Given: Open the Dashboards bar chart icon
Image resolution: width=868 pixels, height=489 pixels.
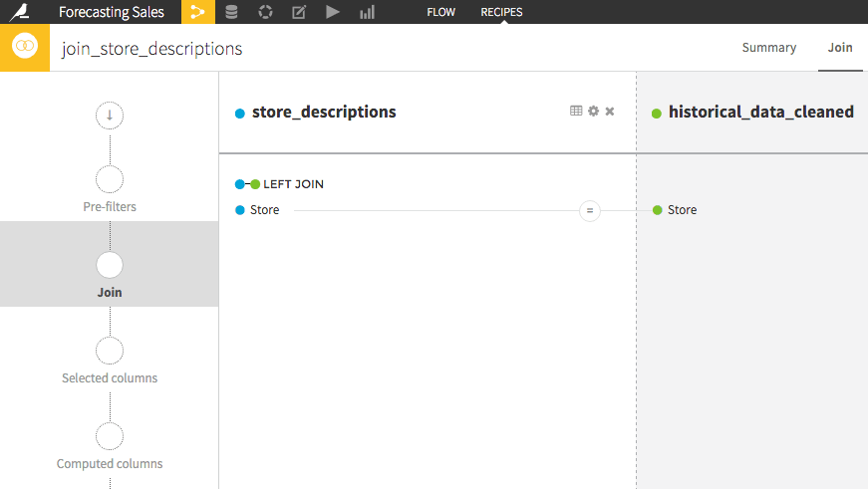Looking at the screenshot, I should pos(367,12).
